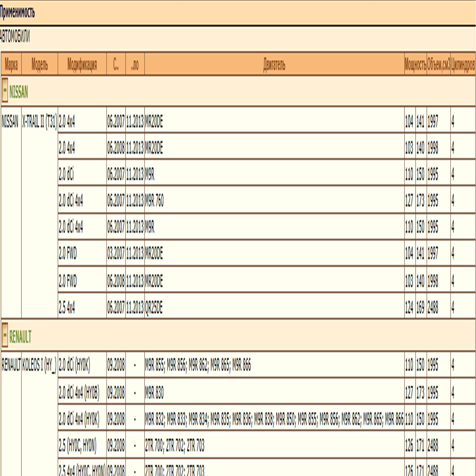This screenshot has width=476, height=476.
Task: Select the 2.5 4x4 QR25DE row
Action: click(x=267, y=306)
